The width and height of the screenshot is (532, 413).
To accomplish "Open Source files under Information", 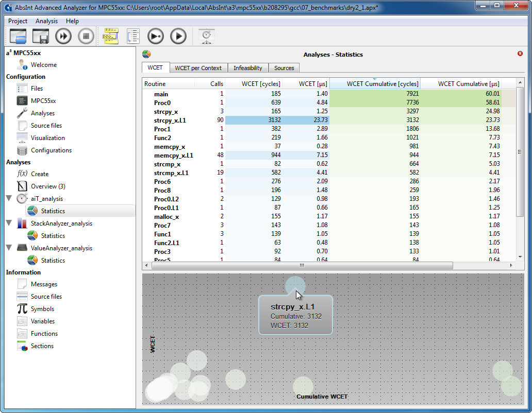I will pyautogui.click(x=46, y=297).
